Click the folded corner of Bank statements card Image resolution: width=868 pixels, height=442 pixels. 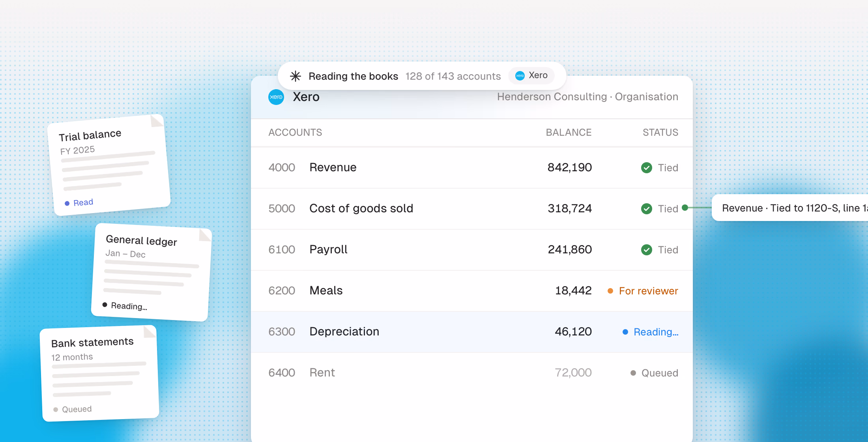point(150,332)
